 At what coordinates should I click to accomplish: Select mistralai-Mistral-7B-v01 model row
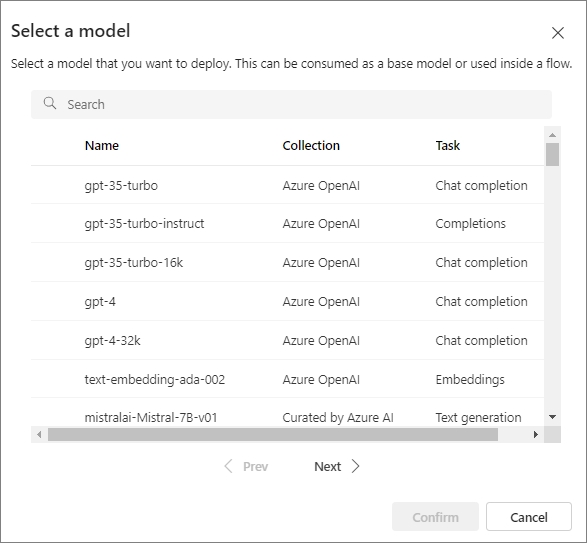288,412
